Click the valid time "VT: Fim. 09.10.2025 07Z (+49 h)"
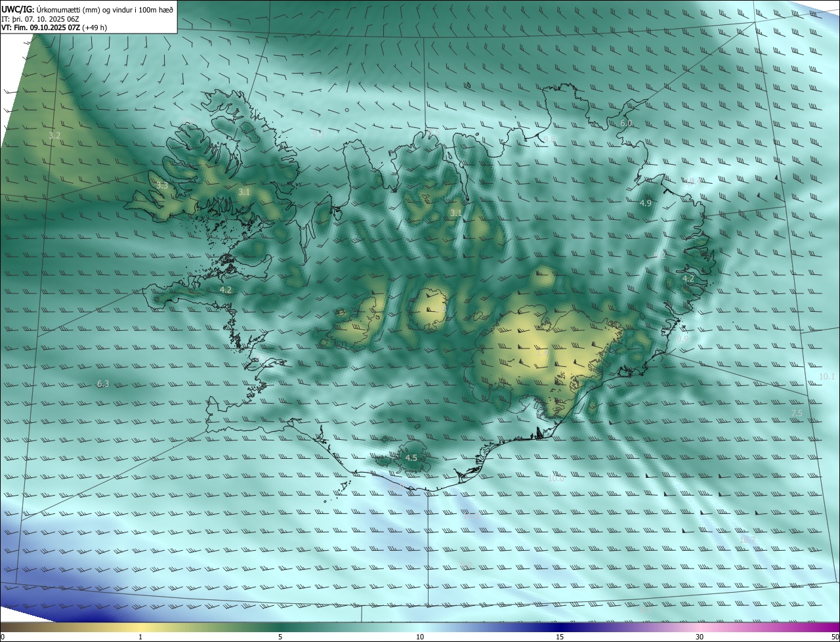Screen dimensions: 840x642 point(54,28)
